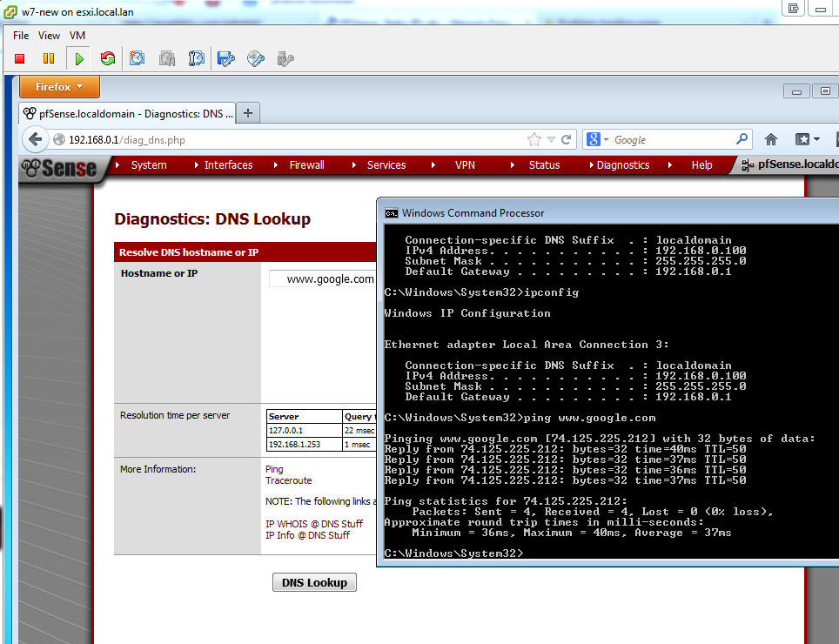Open the orange Firefox menu button
839x644 pixels.
pyautogui.click(x=58, y=87)
